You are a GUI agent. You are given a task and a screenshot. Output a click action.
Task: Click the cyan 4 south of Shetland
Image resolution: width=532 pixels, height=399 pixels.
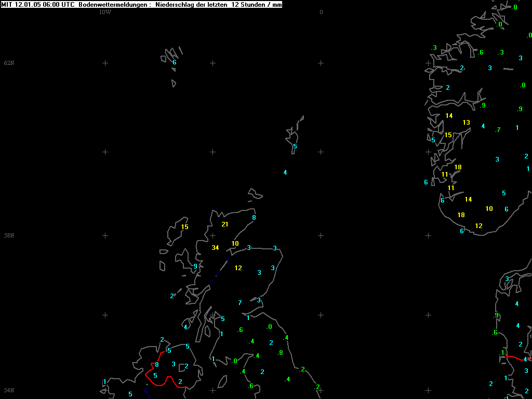[x=285, y=172]
